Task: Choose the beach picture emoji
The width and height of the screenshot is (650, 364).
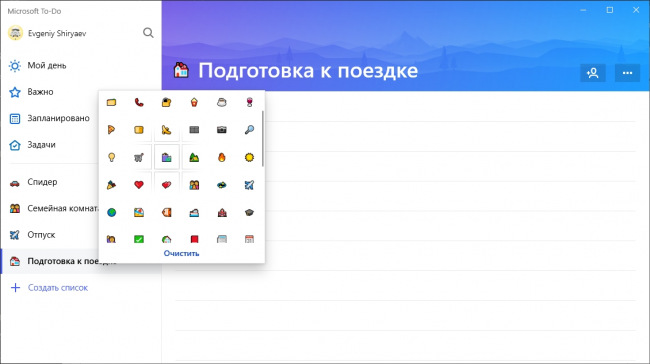Action: click(x=139, y=212)
